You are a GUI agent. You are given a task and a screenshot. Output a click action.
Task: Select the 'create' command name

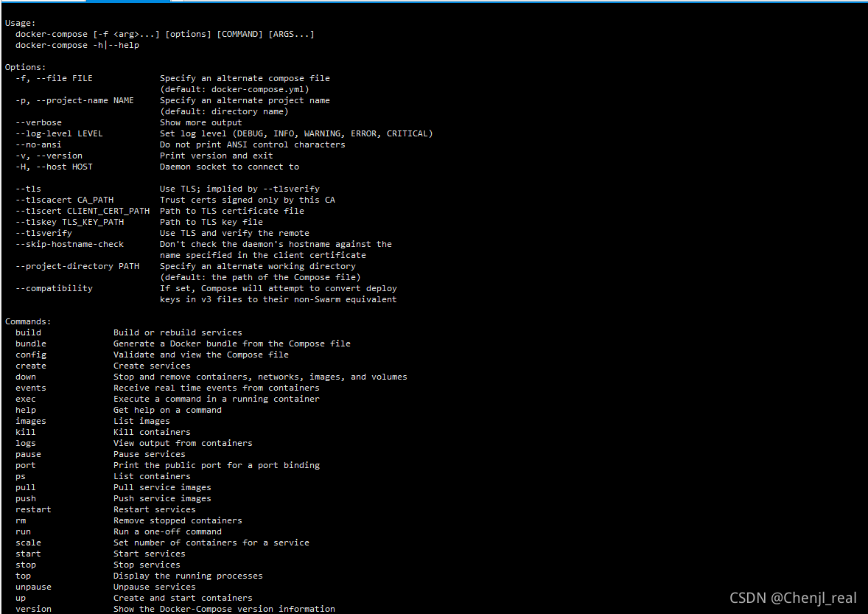click(x=31, y=366)
